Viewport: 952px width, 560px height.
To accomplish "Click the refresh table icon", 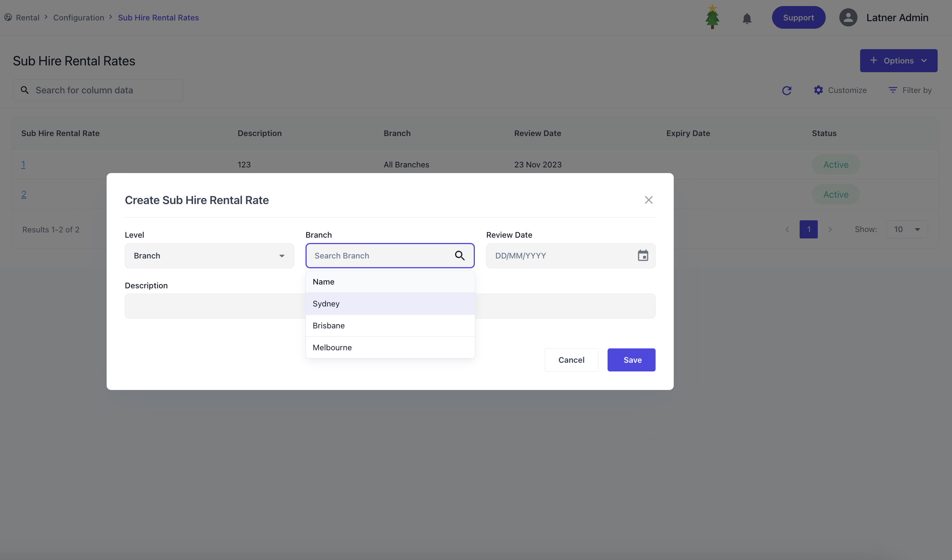I will (x=787, y=90).
